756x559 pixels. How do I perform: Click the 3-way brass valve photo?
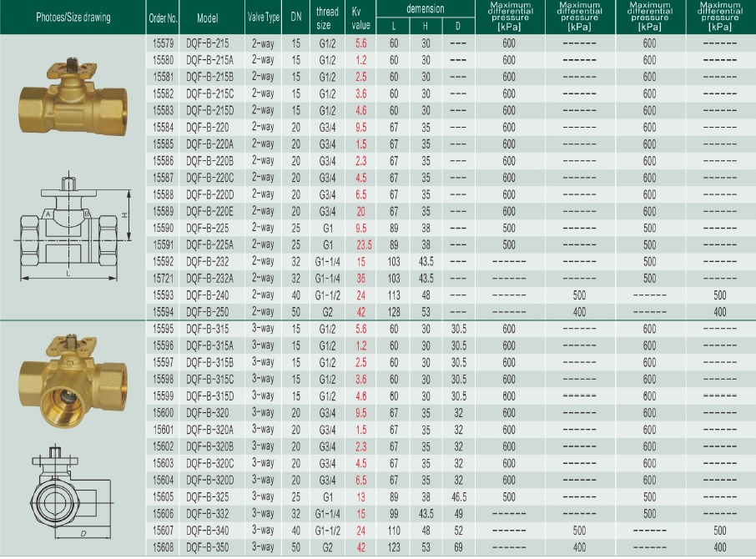[71, 371]
